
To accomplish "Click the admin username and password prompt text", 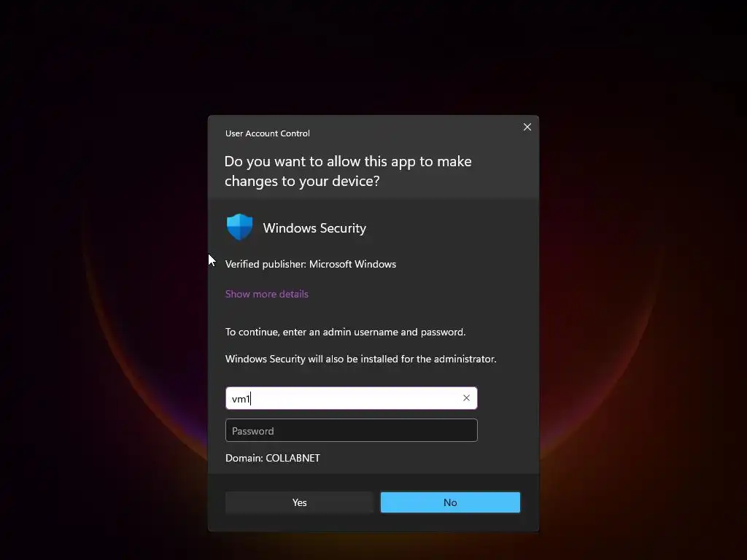I will [345, 332].
